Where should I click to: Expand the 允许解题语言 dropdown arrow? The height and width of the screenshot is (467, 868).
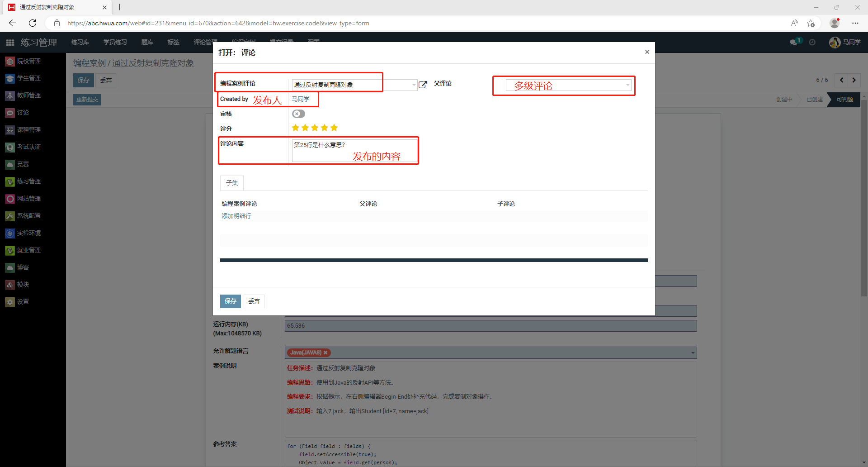click(693, 353)
